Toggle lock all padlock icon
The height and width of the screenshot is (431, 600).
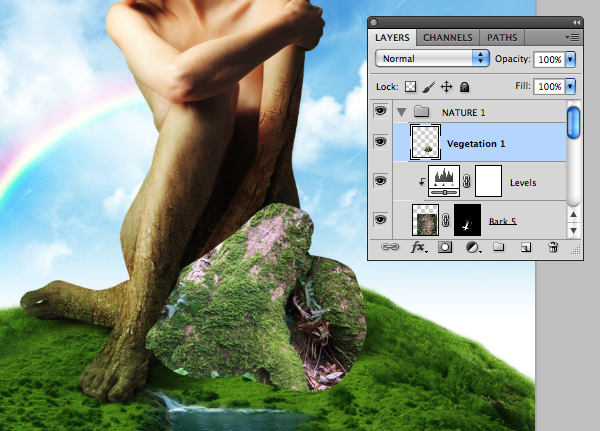465,87
